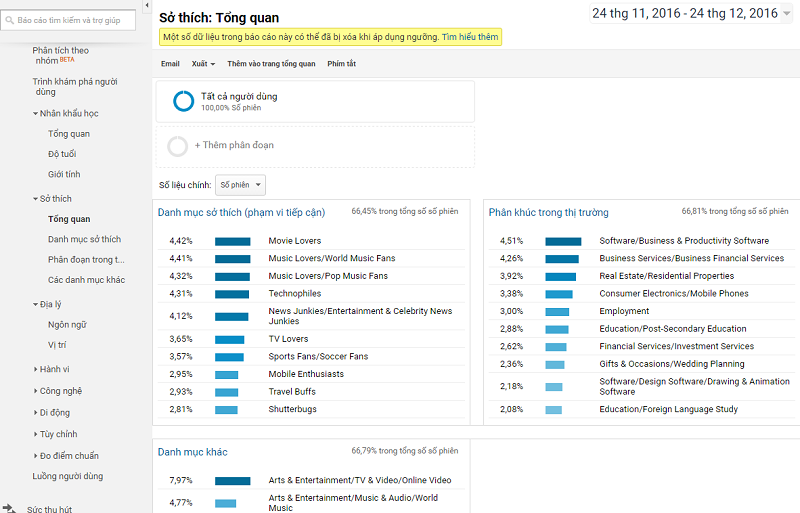The image size is (800, 513).
Task: Select Danh mục sở thích in sidebar
Action: 84,239
